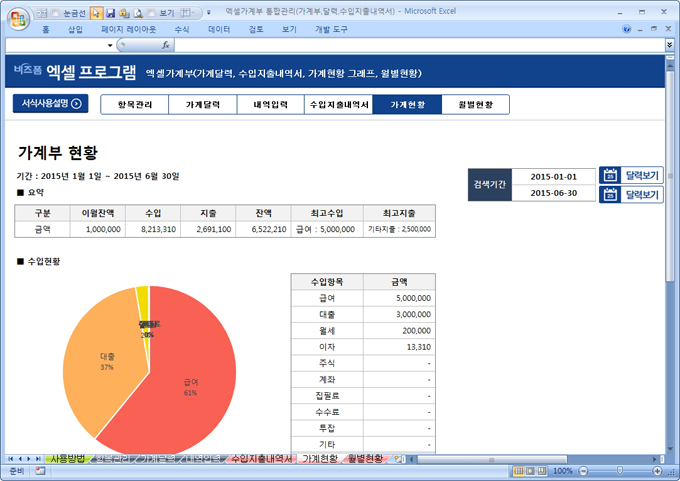Open the 수식 ribbon tab
Image resolution: width=680 pixels, height=481 pixels.
coord(182,29)
